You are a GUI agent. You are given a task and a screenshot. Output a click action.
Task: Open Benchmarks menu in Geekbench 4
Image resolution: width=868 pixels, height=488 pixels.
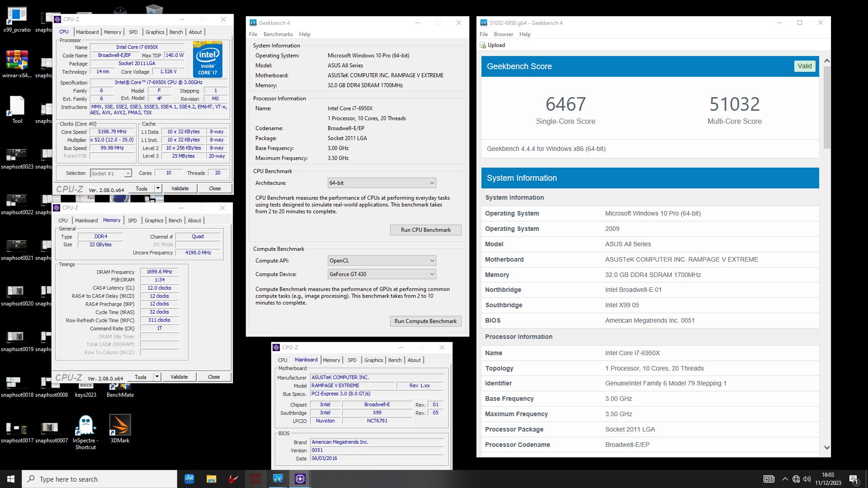(x=278, y=34)
